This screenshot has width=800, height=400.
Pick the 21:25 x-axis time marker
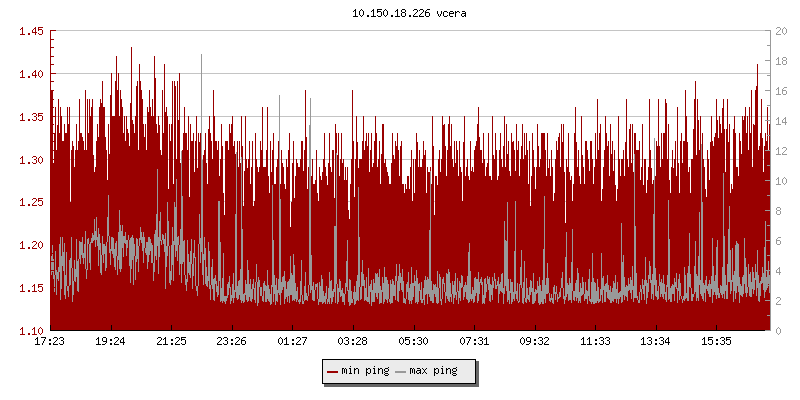click(171, 341)
